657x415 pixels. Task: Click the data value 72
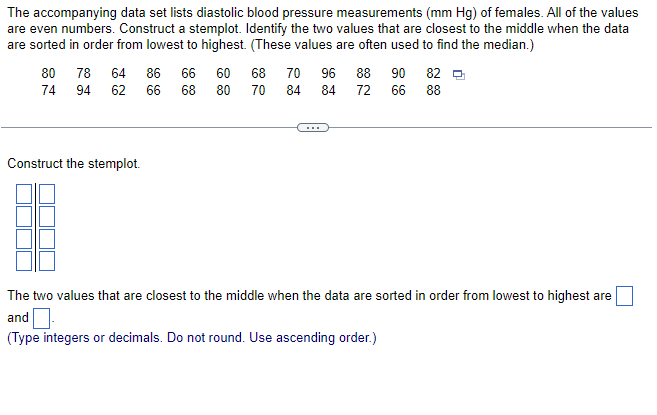(x=363, y=90)
